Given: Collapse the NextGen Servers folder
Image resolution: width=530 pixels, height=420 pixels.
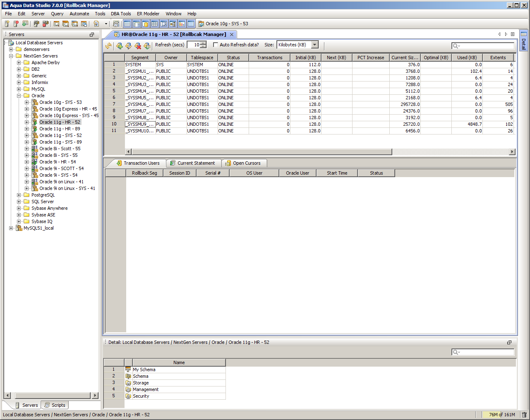Looking at the screenshot, I should point(11,56).
